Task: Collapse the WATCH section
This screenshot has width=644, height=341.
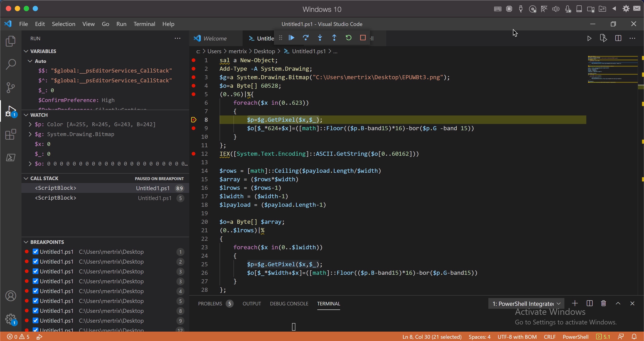Action: pyautogui.click(x=26, y=115)
